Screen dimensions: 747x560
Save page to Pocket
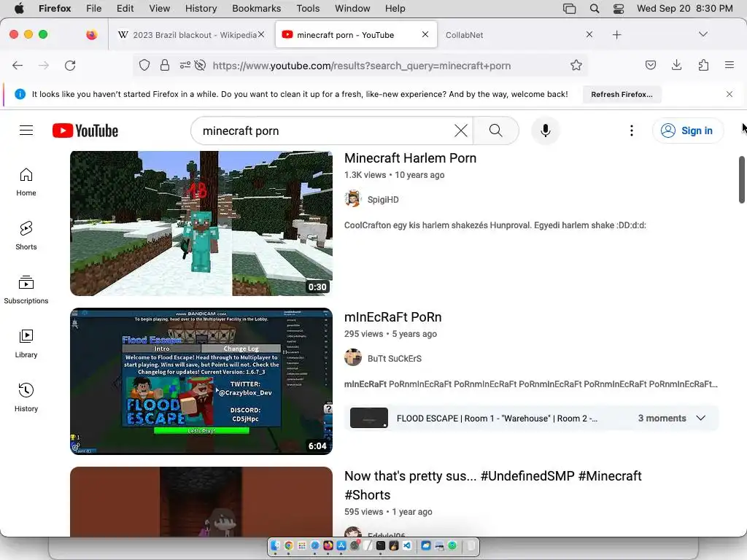651,65
